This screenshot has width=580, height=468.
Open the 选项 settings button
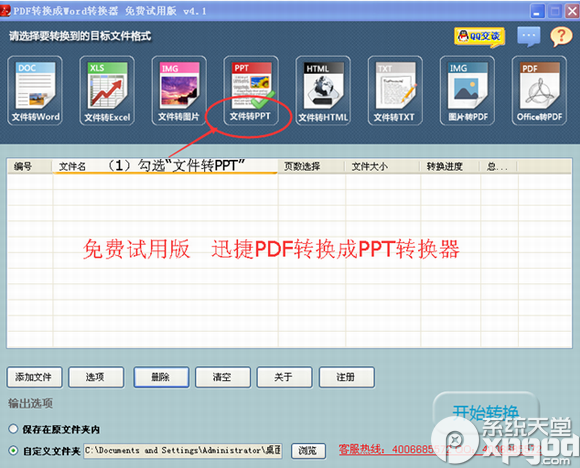(96, 377)
